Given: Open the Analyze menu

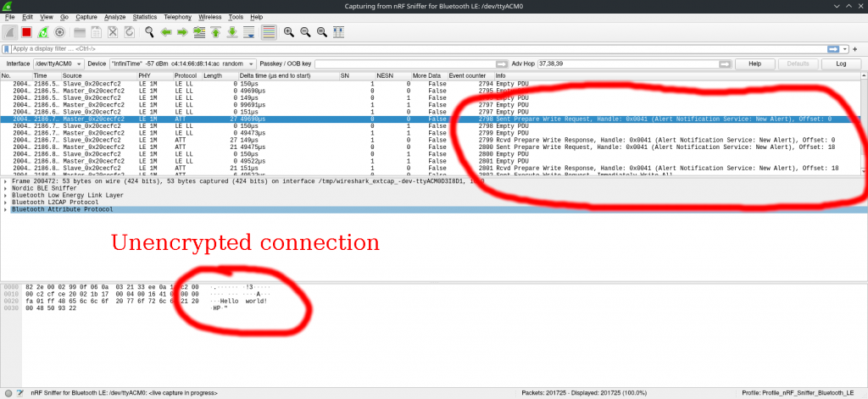Looking at the screenshot, I should 114,17.
